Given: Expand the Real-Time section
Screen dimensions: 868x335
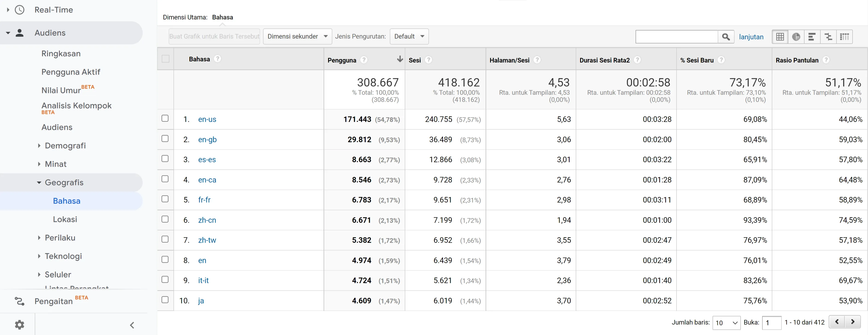Looking at the screenshot, I should (8, 10).
